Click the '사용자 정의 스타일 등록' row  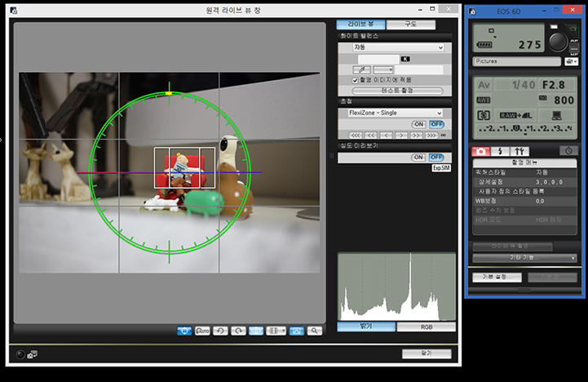coord(524,191)
